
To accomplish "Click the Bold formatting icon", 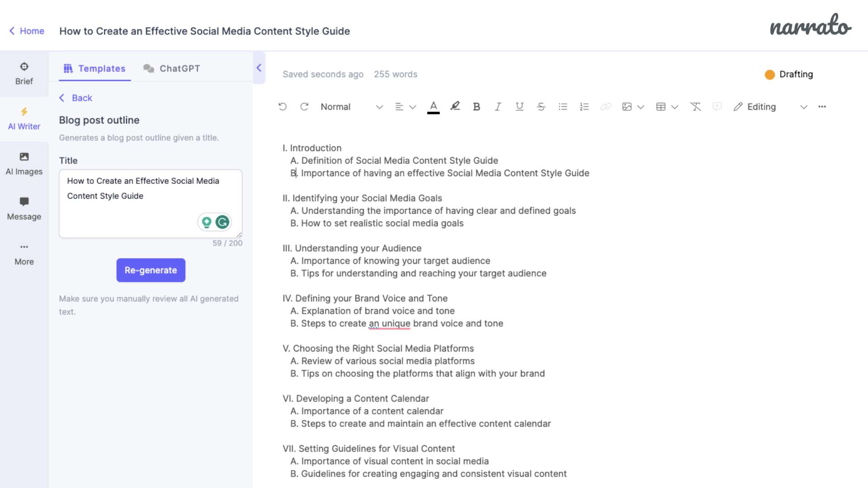I will 476,107.
